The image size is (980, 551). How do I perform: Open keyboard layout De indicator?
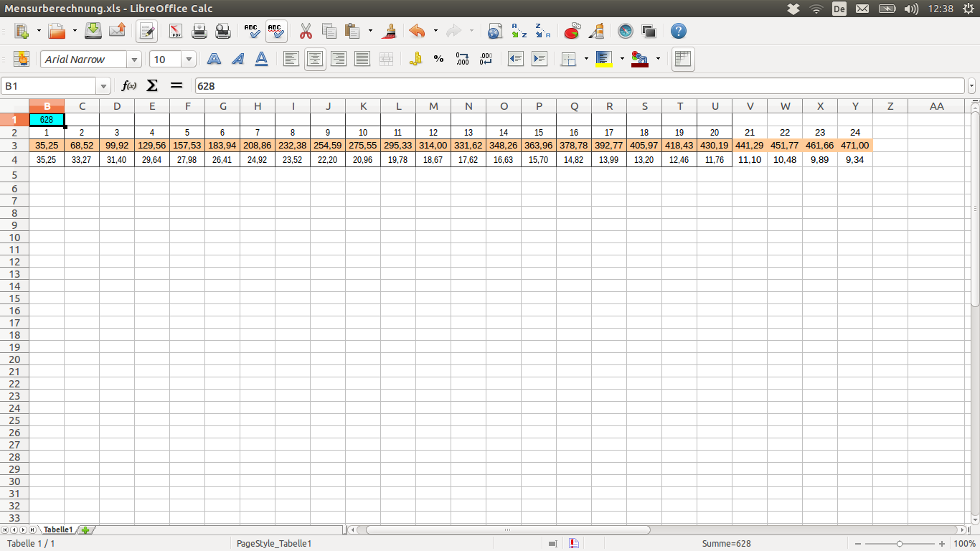click(839, 9)
